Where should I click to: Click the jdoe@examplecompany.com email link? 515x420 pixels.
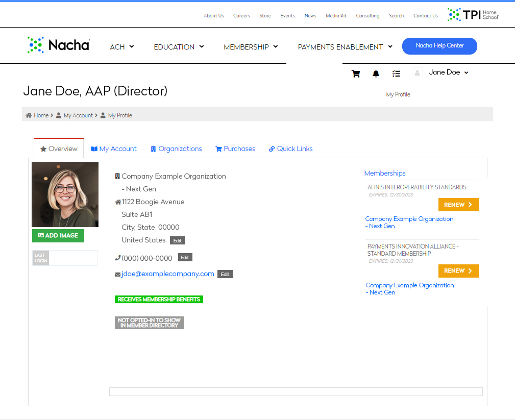(x=167, y=274)
